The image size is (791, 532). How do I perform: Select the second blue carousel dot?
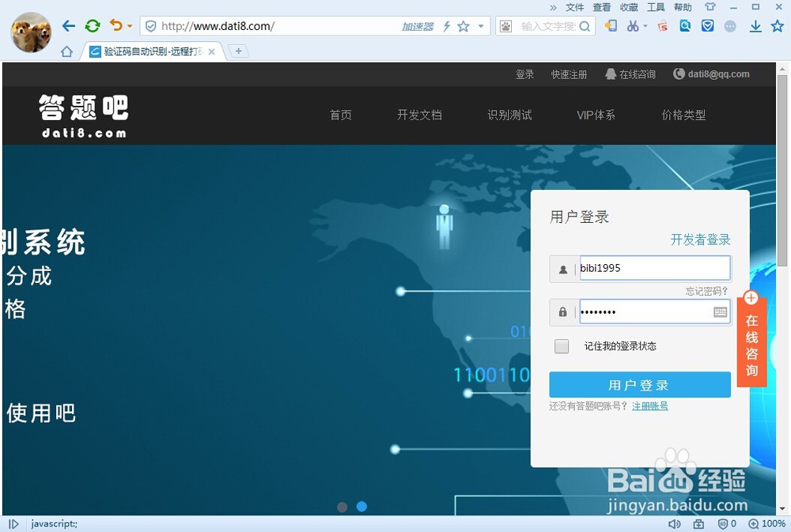(x=361, y=506)
